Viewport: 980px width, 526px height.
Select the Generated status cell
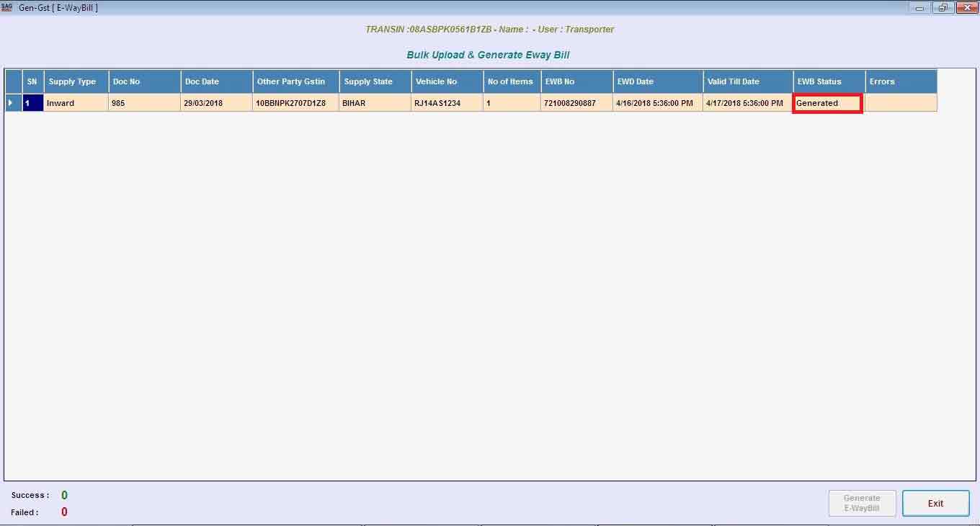[x=827, y=103]
